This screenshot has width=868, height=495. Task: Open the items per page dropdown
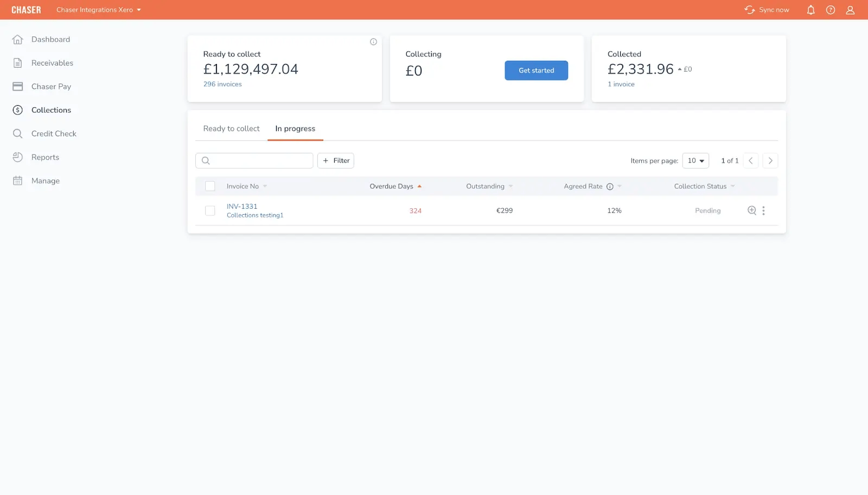click(x=695, y=160)
